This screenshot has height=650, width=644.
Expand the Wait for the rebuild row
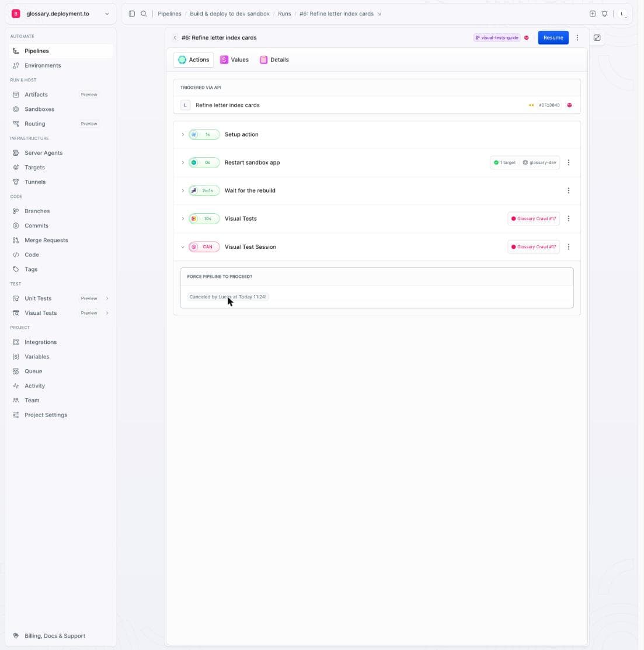click(183, 191)
